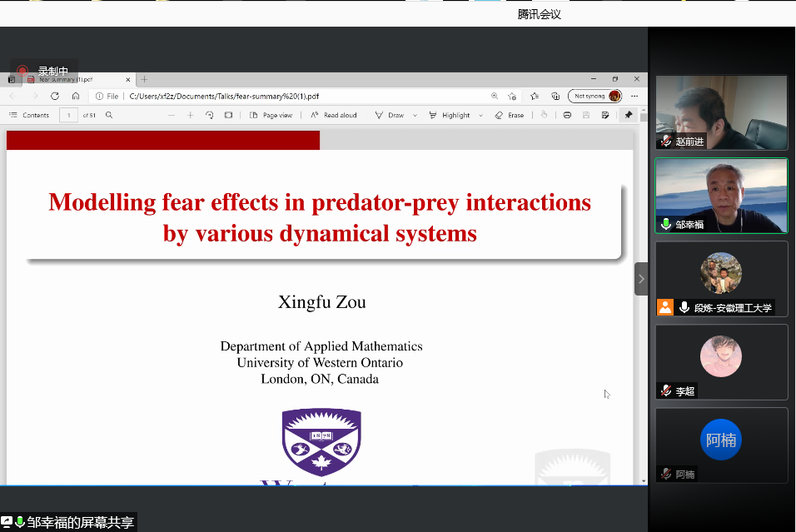796x532 pixels.
Task: Search in PDF with magnifier icon
Action: [x=109, y=115]
